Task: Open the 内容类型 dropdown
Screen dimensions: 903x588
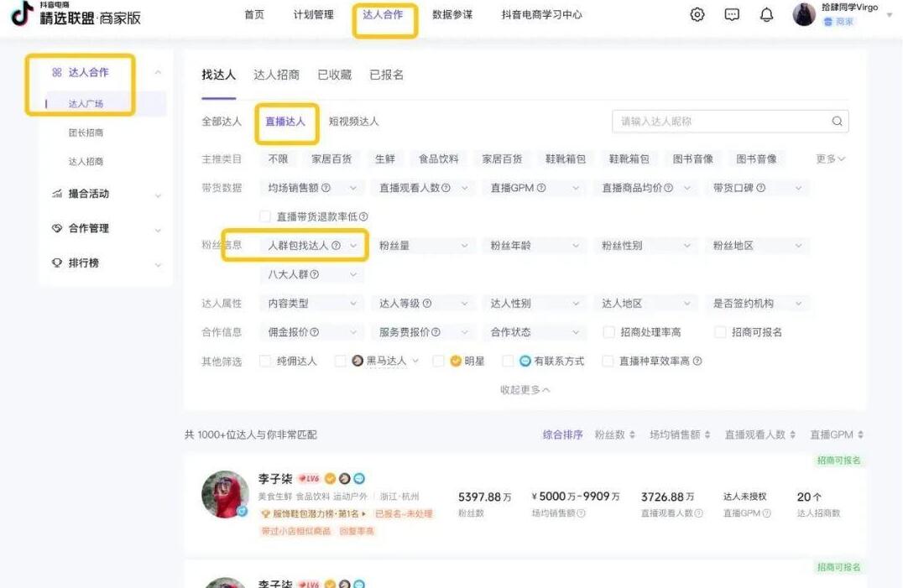Action: click(311, 303)
